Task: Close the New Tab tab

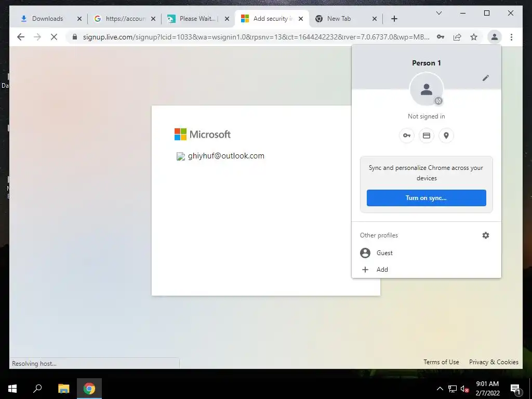Action: click(x=374, y=19)
